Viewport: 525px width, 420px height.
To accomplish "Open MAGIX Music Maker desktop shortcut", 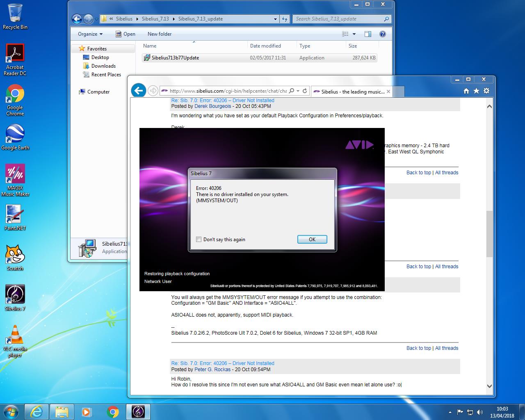I will [15, 180].
